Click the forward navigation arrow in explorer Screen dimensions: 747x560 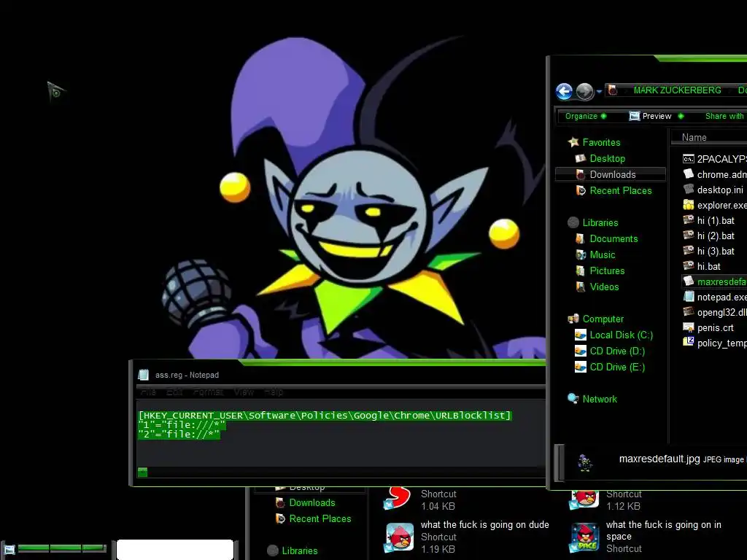point(584,91)
